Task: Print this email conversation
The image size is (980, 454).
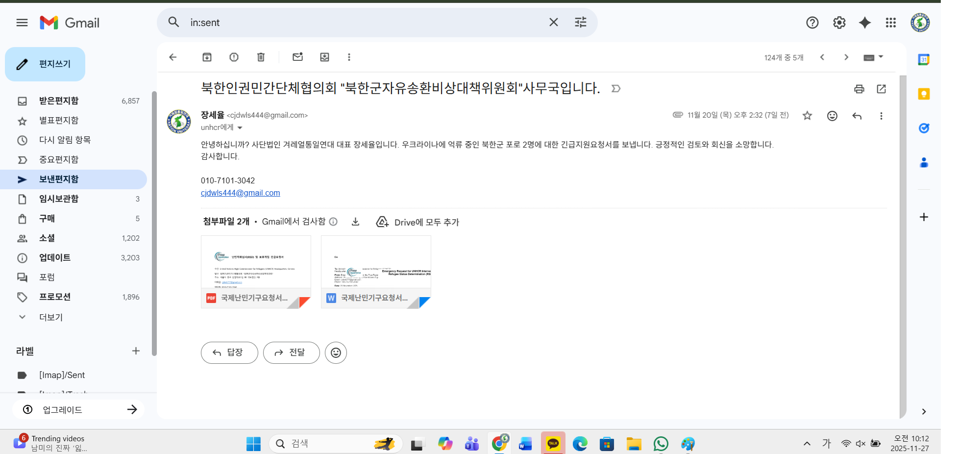Action: point(858,89)
